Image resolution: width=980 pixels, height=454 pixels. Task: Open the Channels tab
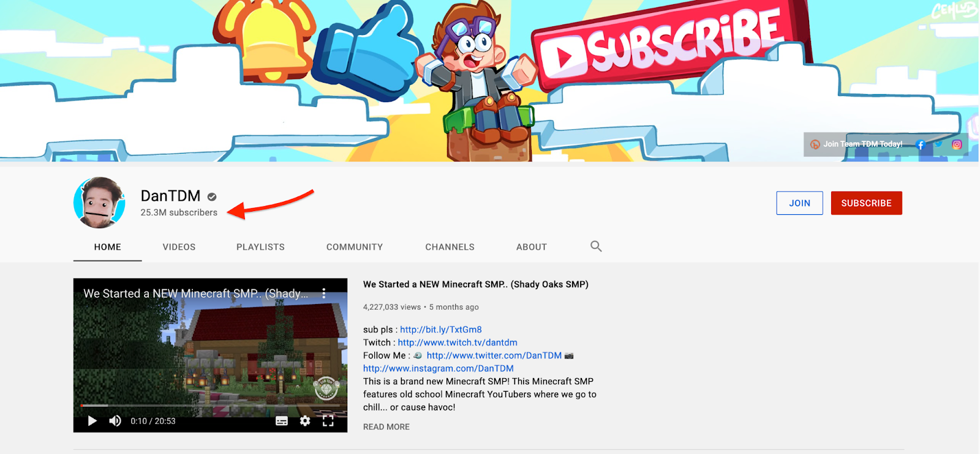click(450, 247)
